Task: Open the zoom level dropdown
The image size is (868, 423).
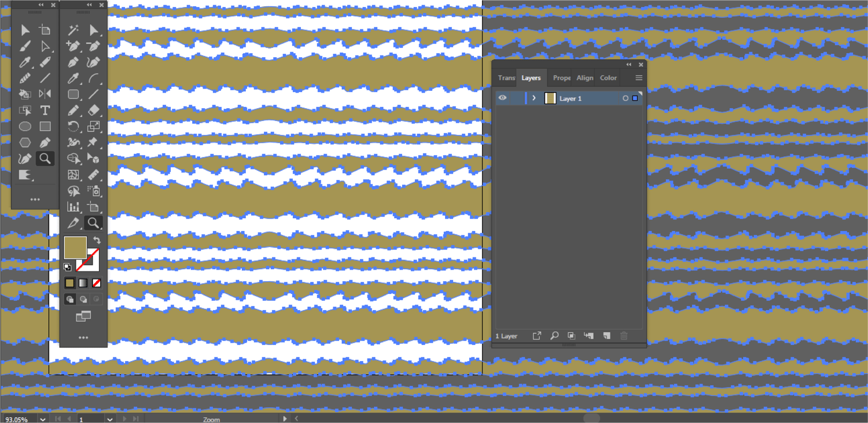Action: pos(41,419)
